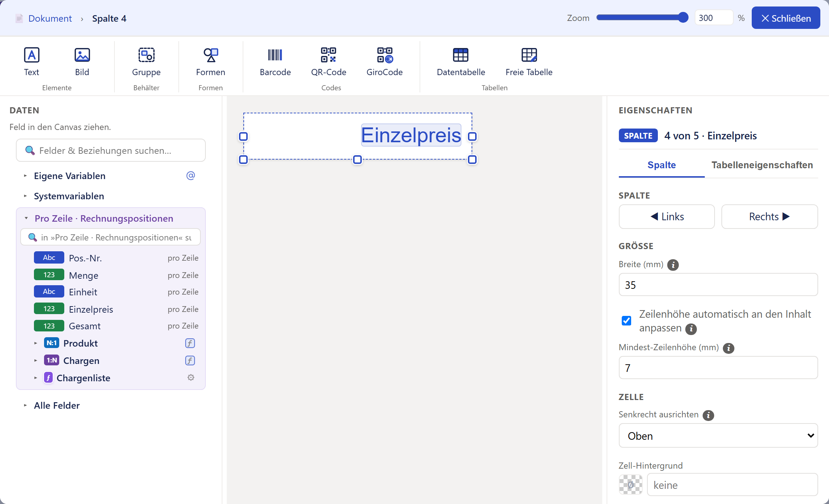829x504 pixels.
Task: Toggle automatic row height checkbox
Action: pyautogui.click(x=626, y=321)
